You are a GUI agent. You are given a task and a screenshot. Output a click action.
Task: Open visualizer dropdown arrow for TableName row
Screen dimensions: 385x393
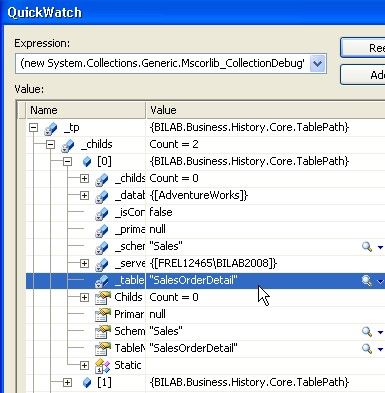tap(380, 349)
